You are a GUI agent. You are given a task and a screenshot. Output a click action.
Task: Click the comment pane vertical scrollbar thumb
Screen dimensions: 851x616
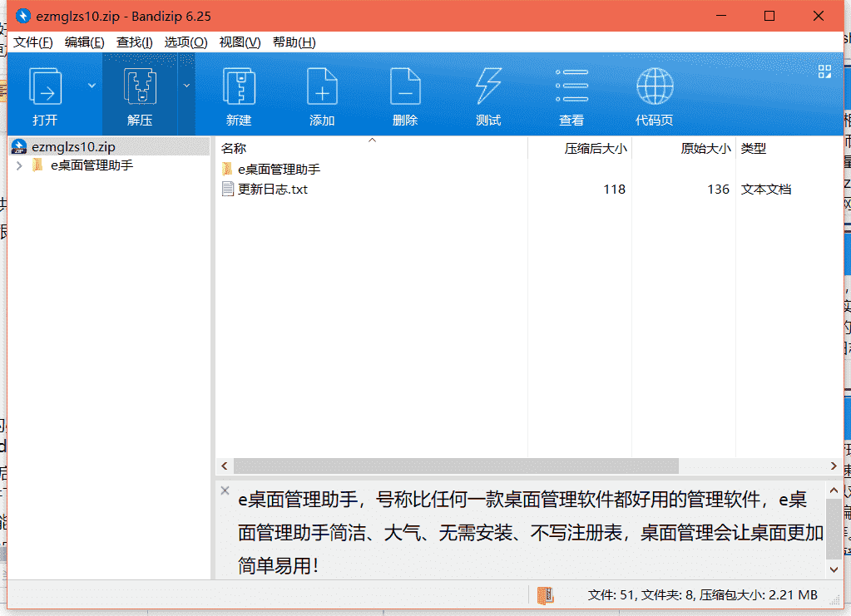coord(834,530)
